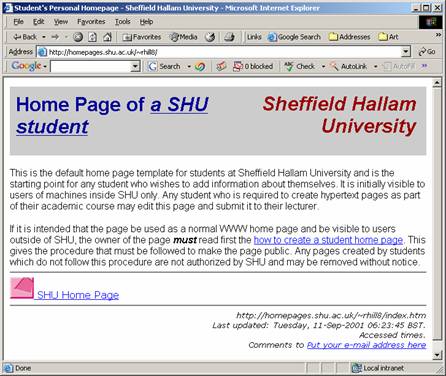This screenshot has width=446, height=376.
Task: Open the File menu
Action: 19,22
